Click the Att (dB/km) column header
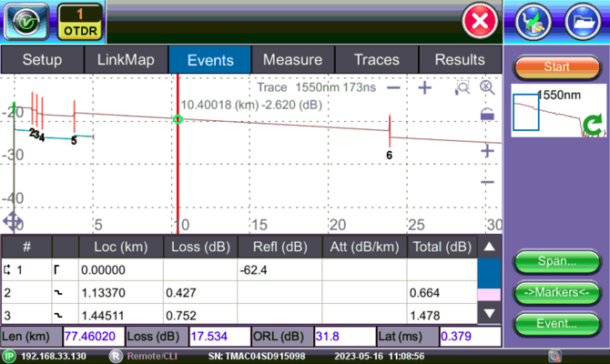 point(364,247)
